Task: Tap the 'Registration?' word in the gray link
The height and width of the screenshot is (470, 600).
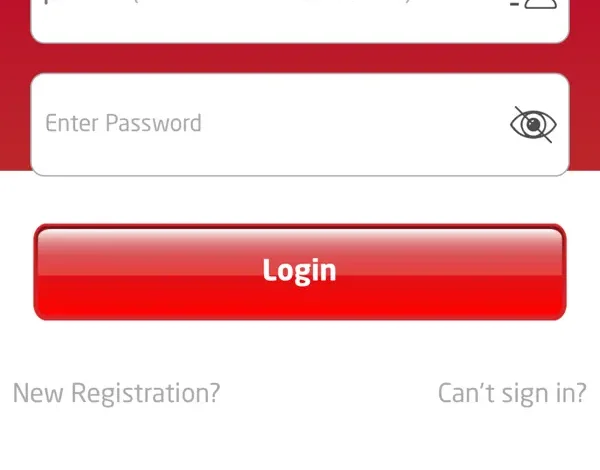Action: (146, 394)
